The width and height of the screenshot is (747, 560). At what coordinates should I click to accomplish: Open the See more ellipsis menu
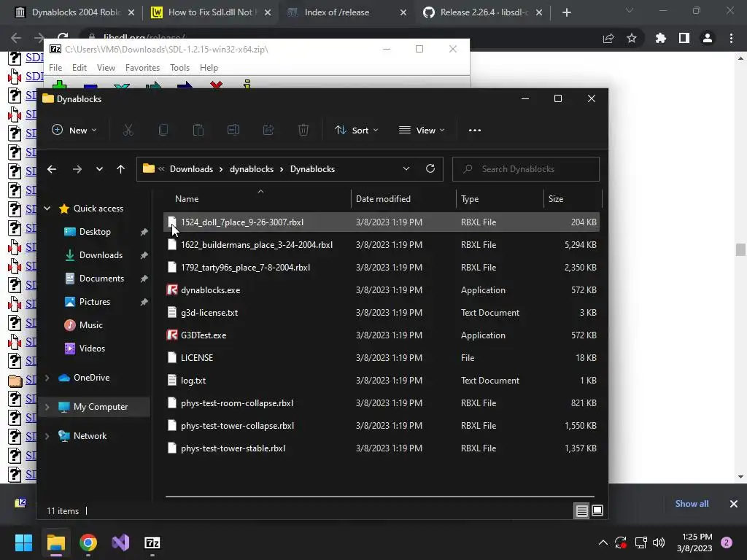[x=474, y=130]
